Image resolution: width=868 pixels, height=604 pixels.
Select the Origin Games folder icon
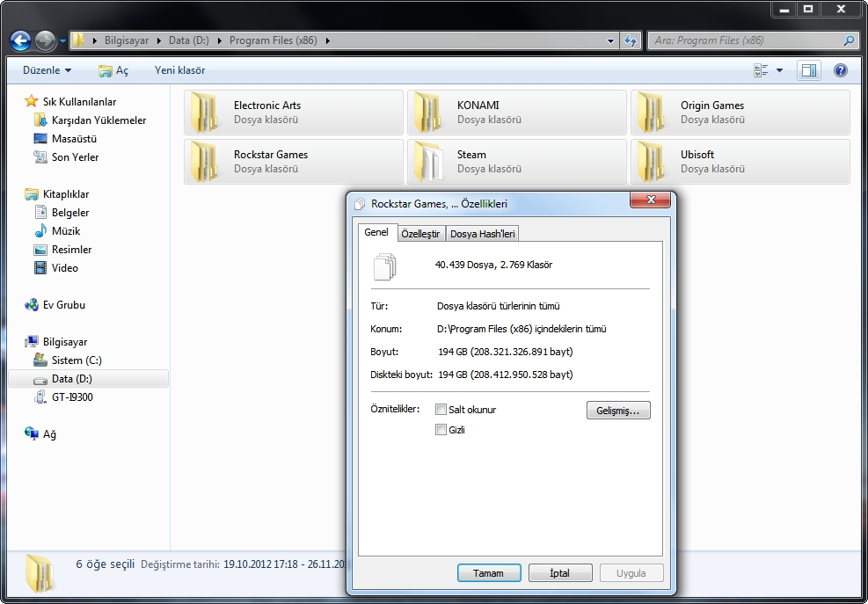click(x=651, y=113)
